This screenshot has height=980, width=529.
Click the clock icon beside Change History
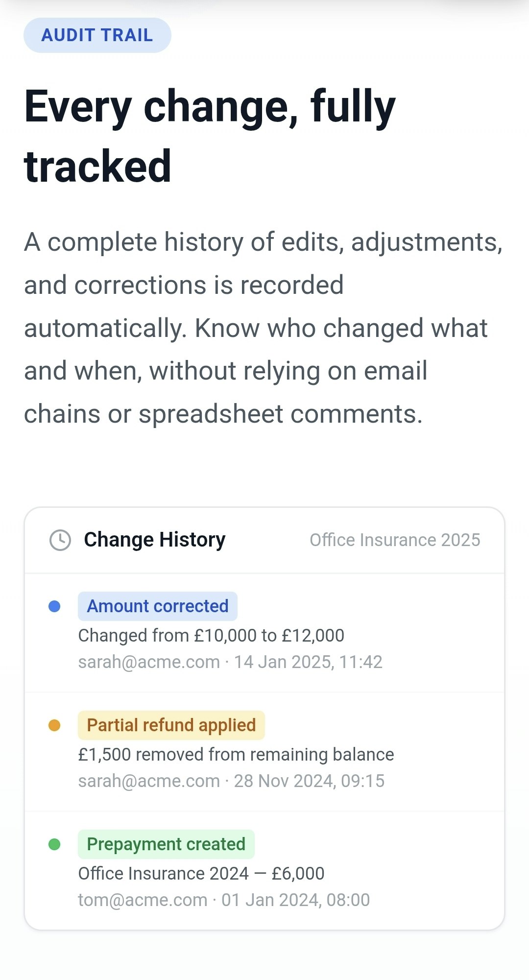pos(60,540)
